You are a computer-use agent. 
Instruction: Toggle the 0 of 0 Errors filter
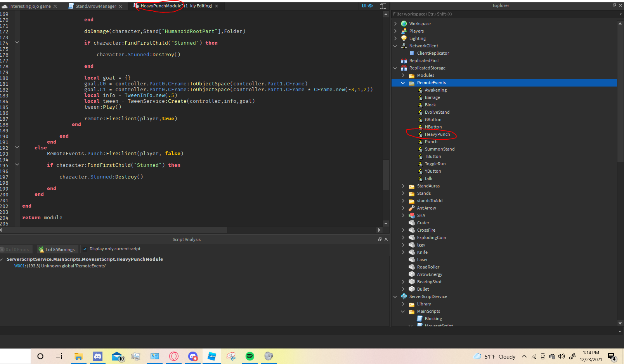click(15, 250)
